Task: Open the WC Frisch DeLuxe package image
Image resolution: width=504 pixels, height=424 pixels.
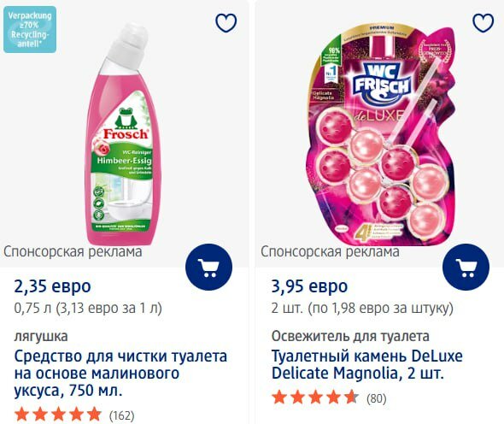Action: (x=382, y=135)
